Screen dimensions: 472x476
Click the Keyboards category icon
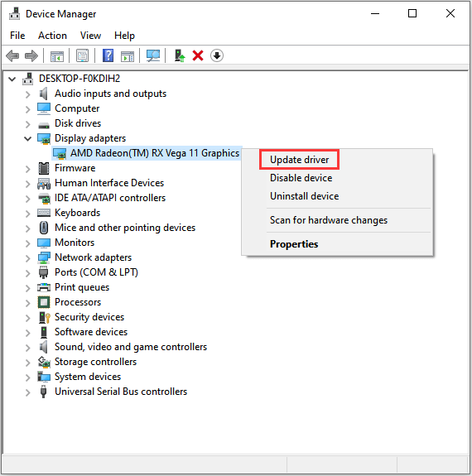coord(44,213)
